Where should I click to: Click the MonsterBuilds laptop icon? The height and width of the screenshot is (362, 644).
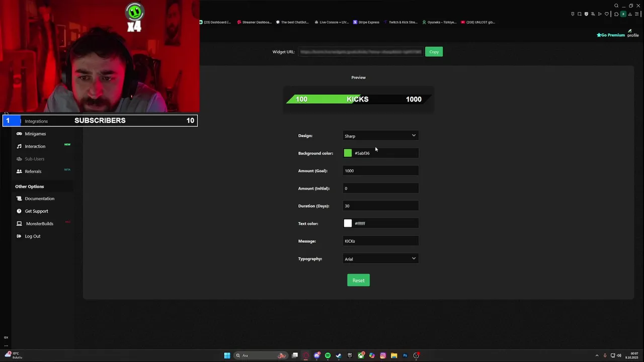tap(19, 224)
